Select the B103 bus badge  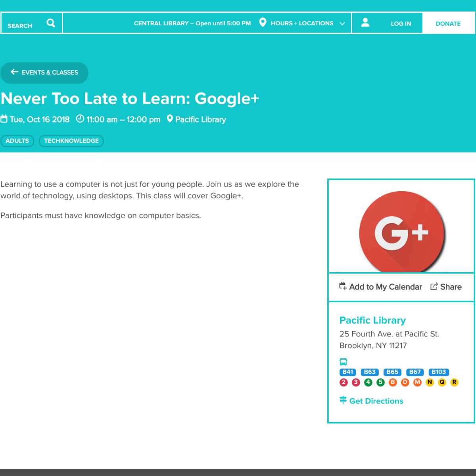(x=439, y=372)
